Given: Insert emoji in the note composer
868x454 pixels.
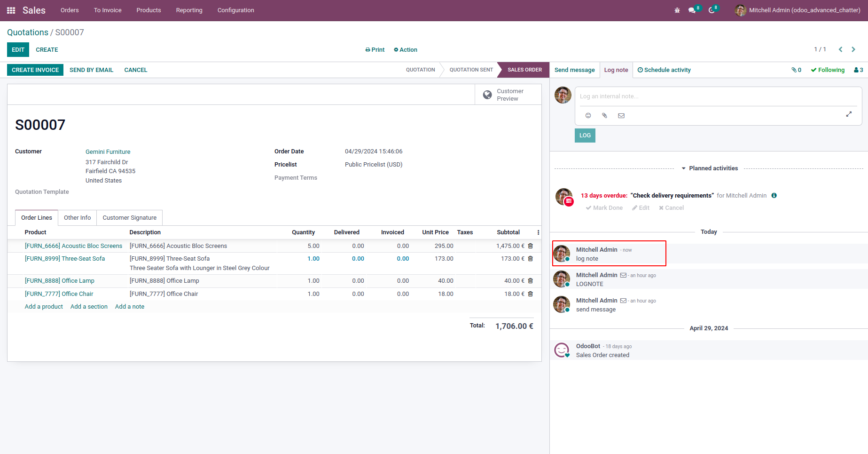Looking at the screenshot, I should (588, 115).
